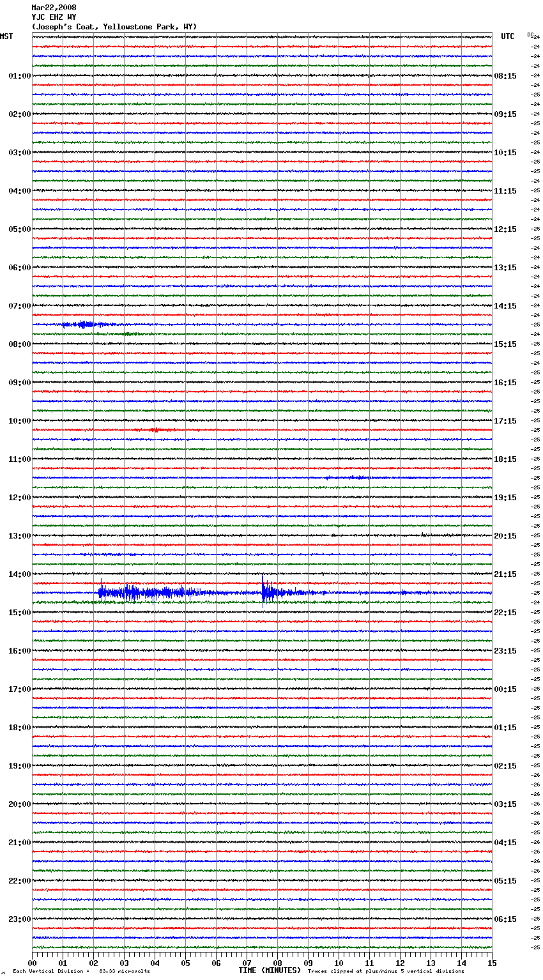The height and width of the screenshot is (980, 543).
Task: Click minute tick label 12 on bottom axis
Action: (400, 963)
